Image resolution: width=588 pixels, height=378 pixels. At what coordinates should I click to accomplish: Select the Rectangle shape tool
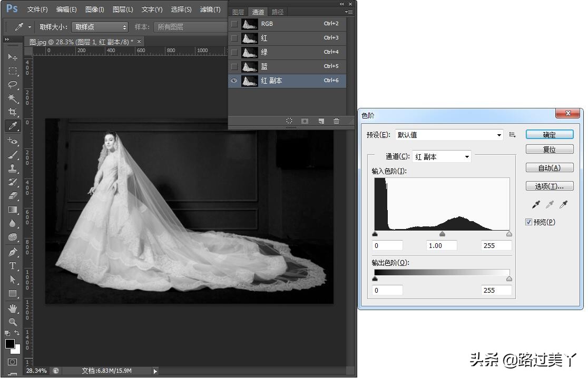click(x=12, y=293)
